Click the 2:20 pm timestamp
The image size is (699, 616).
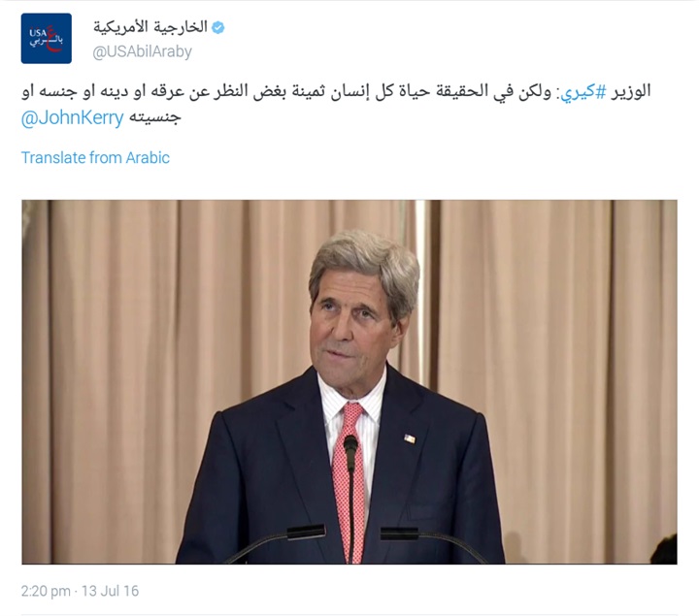(x=46, y=591)
